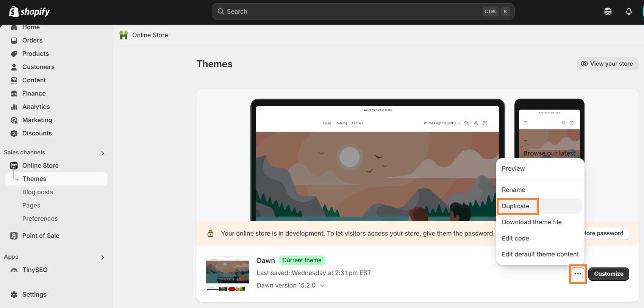Click the Last saved timestamp text
Viewport: 644px width, 308px height.
pos(314,273)
